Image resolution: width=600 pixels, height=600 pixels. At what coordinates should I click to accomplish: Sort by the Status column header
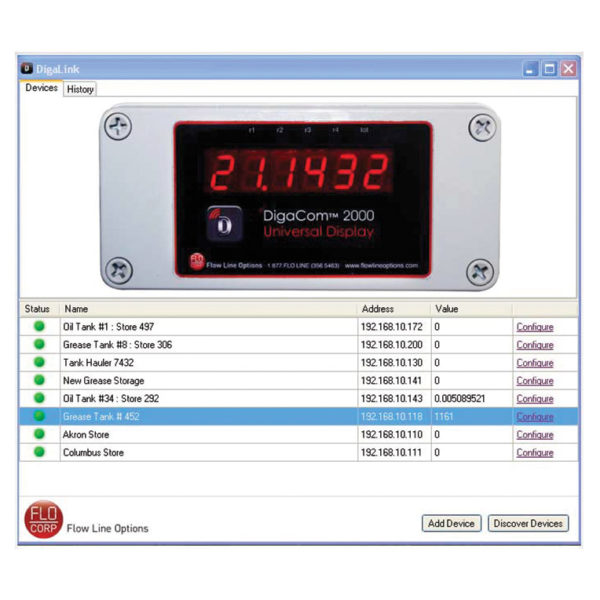click(37, 309)
